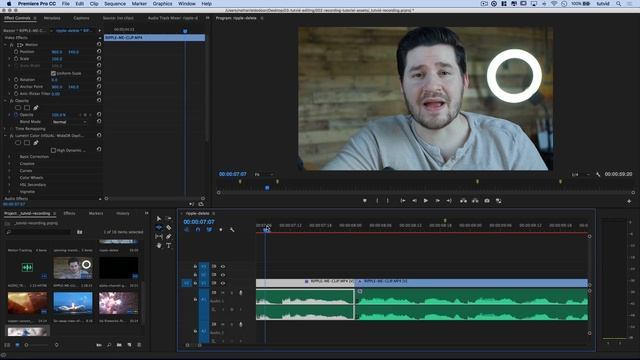640x360 pixels.
Task: Expand the Curves section
Action: tap(9, 171)
